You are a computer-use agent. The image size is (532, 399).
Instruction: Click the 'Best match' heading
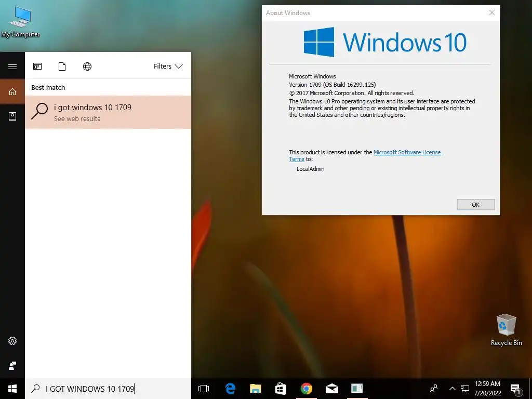click(x=48, y=87)
